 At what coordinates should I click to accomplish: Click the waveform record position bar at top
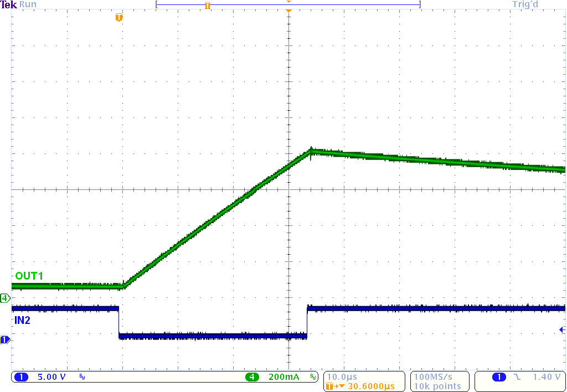(288, 4)
